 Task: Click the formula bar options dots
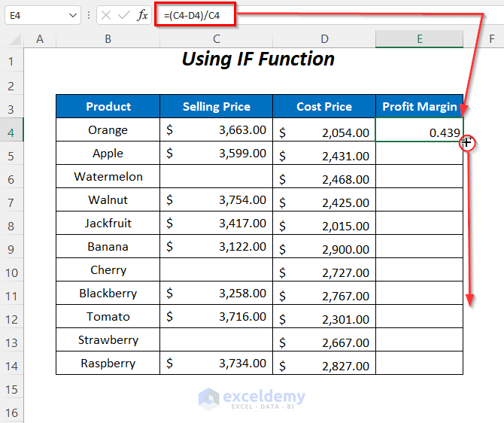(x=90, y=15)
